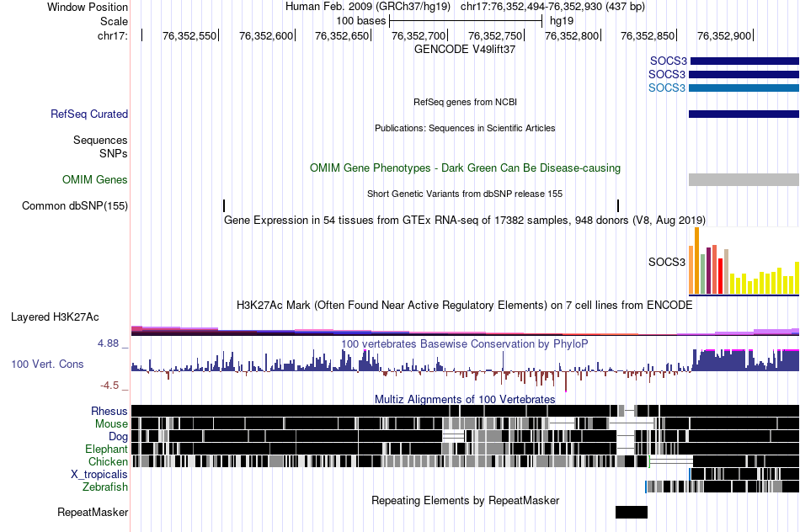The width and height of the screenshot is (800, 532).
Task: Click the Zebrafish alignment blocks
Action: [722, 487]
